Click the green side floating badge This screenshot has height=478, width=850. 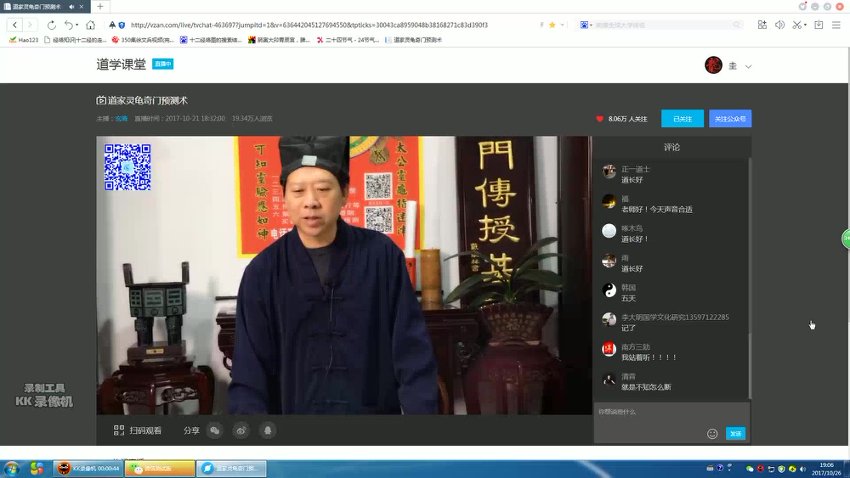pos(846,238)
